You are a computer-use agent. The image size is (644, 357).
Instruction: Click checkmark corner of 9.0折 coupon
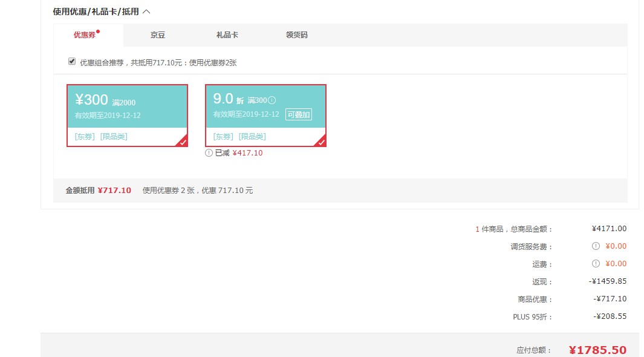(x=321, y=142)
